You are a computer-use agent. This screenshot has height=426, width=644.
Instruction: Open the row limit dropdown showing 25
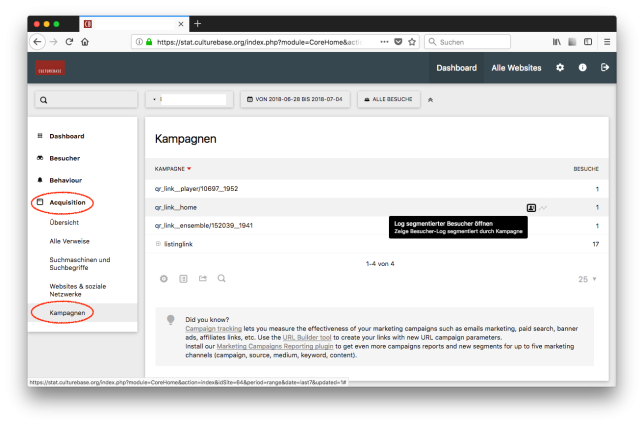tap(587, 279)
